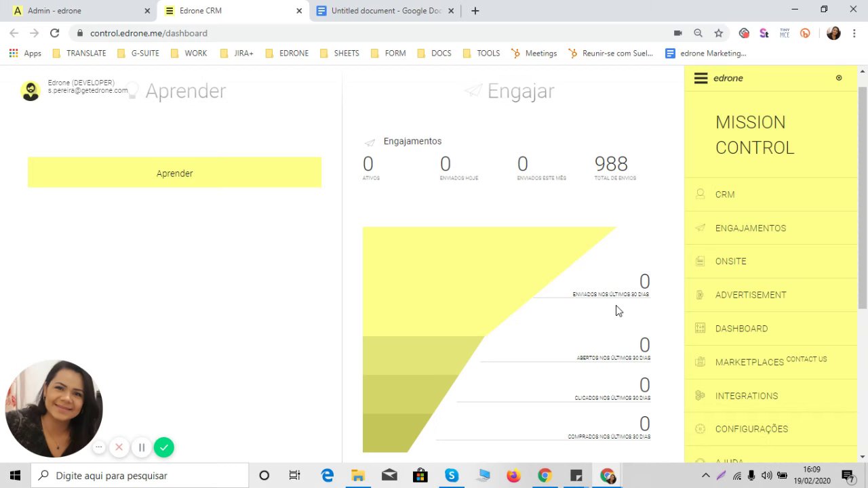Open the TRANSLATE bookmark folder
The width and height of the screenshot is (868, 488).
[x=79, y=53]
